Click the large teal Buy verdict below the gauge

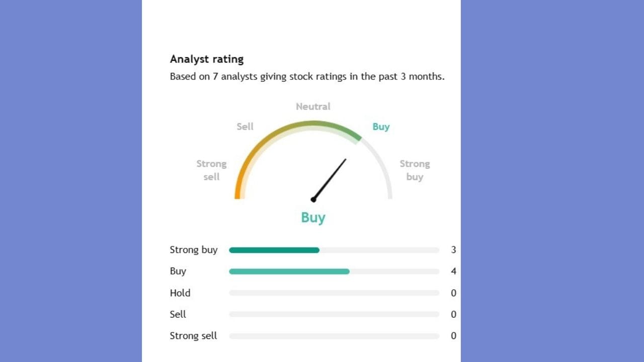(x=313, y=218)
